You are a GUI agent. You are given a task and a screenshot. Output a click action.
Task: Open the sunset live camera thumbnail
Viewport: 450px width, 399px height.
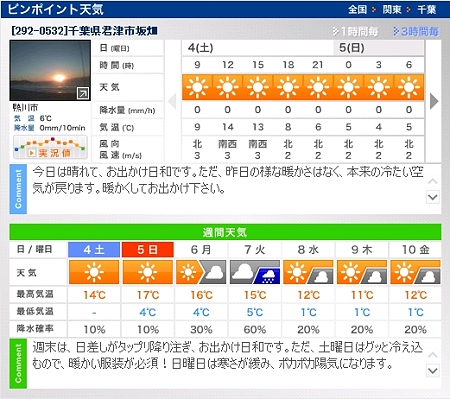50,70
